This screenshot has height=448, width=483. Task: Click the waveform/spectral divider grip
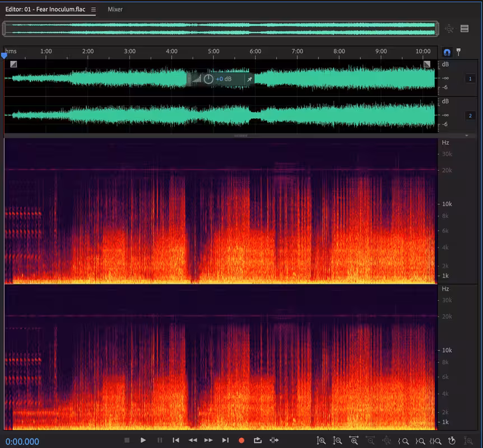click(240, 136)
